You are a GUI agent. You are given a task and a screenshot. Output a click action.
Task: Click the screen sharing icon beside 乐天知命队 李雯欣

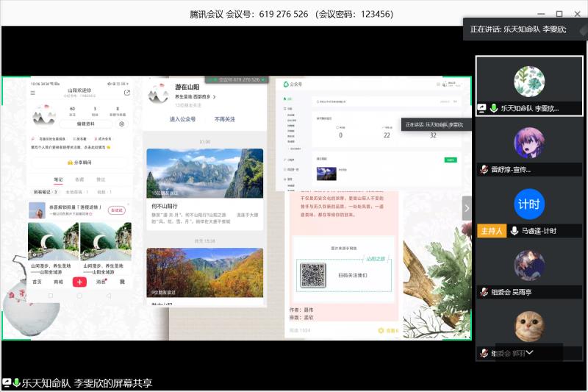click(481, 108)
